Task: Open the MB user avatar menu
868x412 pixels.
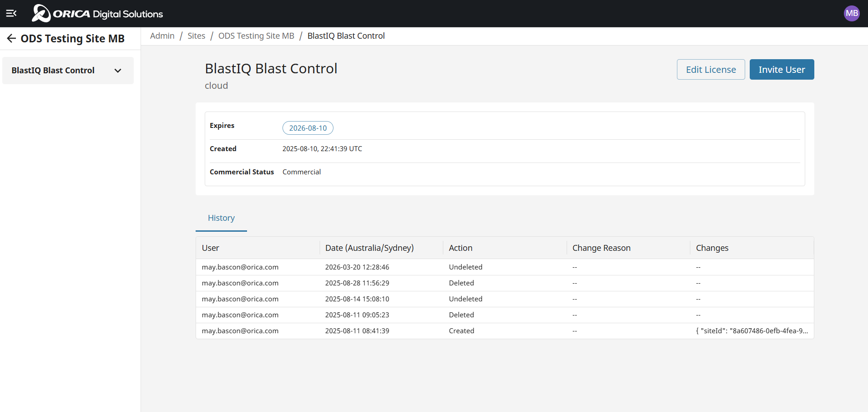Action: [852, 13]
